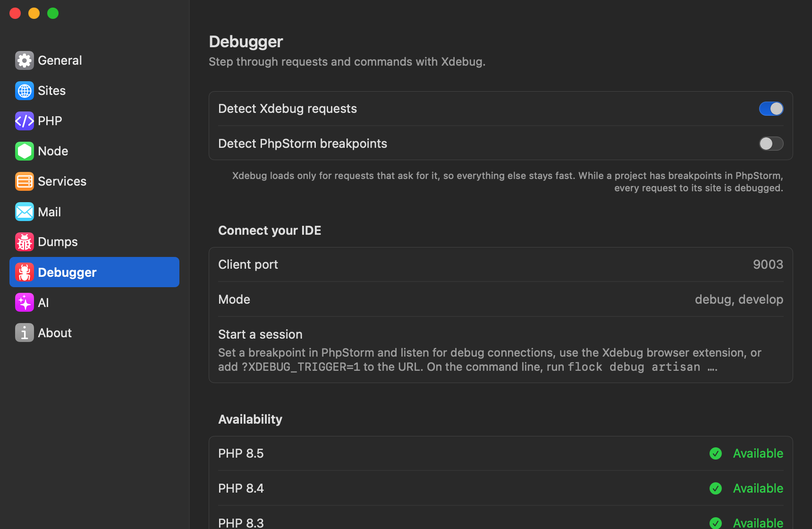Click the green checkmark for PHP 8.4
812x529 pixels.
pyautogui.click(x=716, y=488)
